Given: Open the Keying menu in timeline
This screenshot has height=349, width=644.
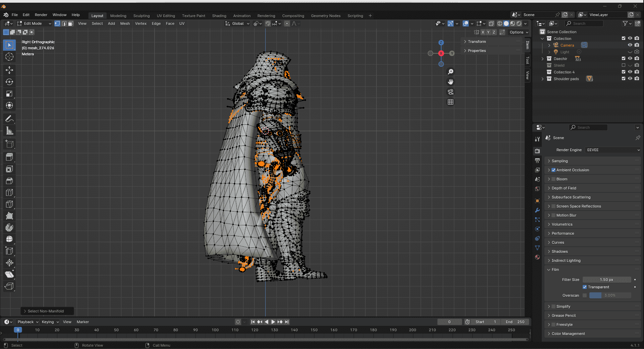Looking at the screenshot, I should (x=50, y=322).
